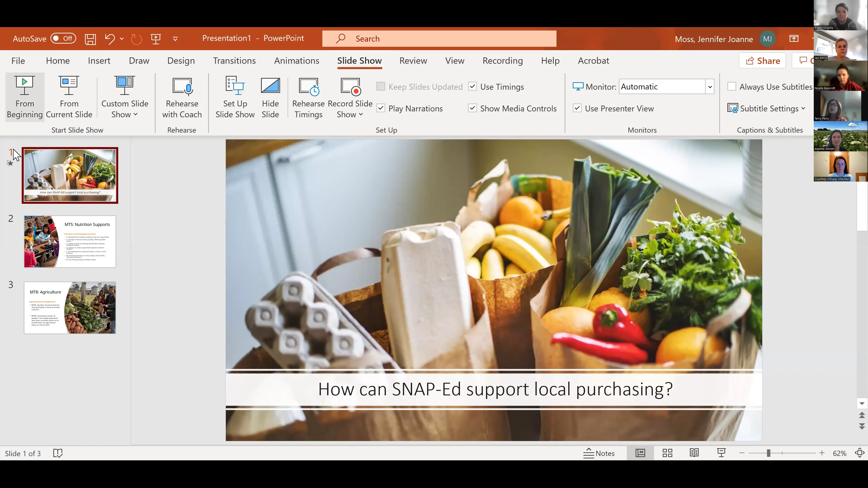Select Set Up Slide Show
This screenshot has width=868, height=488.
click(x=235, y=97)
